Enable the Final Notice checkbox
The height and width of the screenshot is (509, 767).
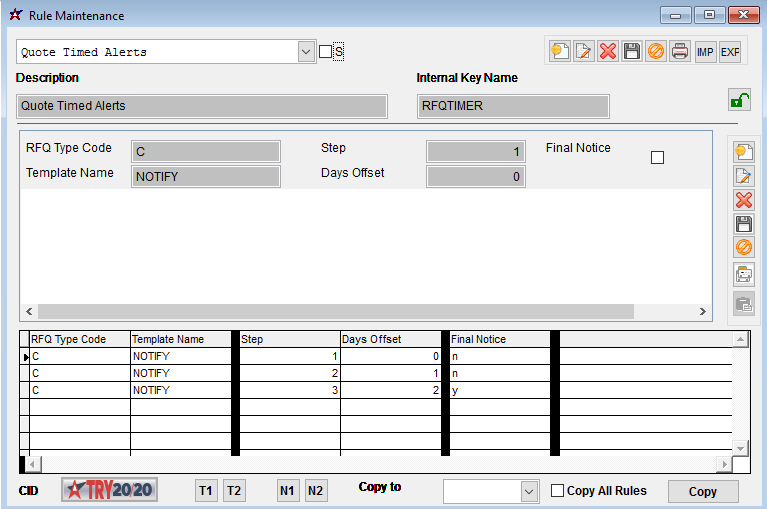pyautogui.click(x=657, y=157)
